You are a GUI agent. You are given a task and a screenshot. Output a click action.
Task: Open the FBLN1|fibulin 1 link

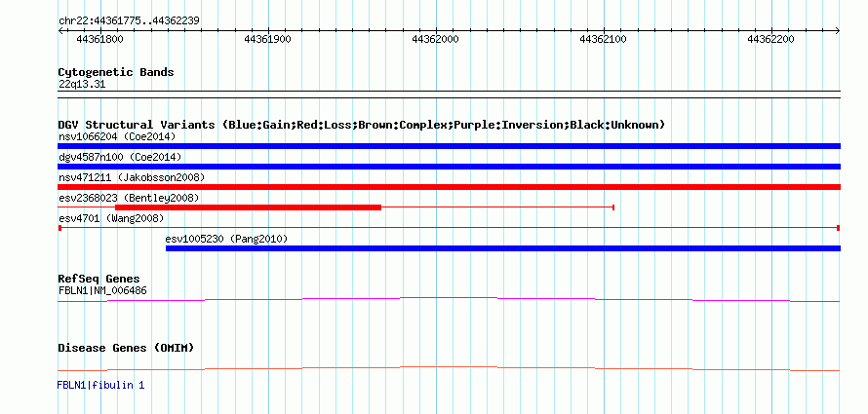[100, 385]
